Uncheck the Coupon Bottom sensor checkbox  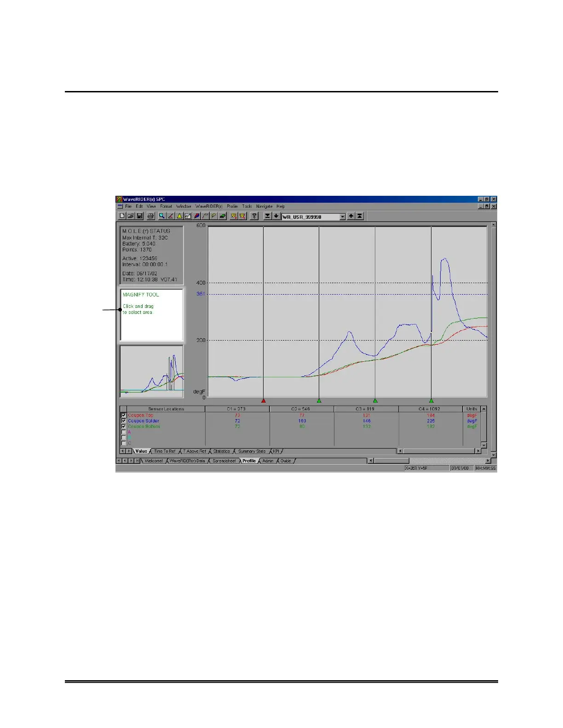(124, 426)
